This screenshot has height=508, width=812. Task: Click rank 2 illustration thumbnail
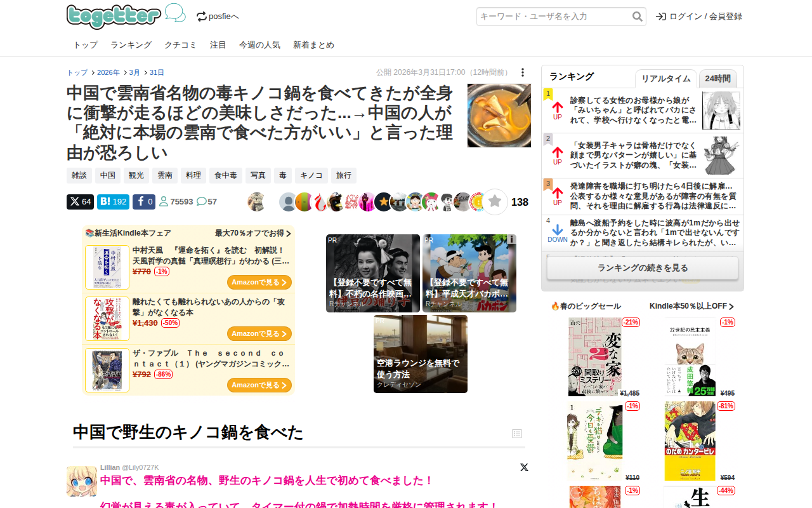[x=721, y=156]
